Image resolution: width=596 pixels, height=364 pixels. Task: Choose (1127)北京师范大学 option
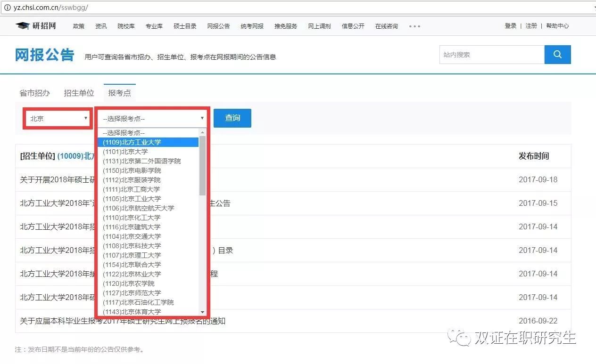[132, 293]
